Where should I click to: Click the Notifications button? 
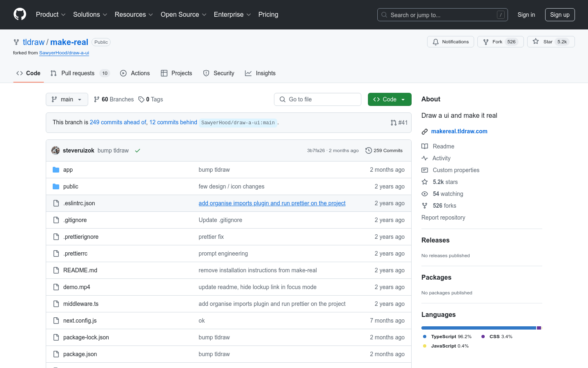[x=450, y=42]
